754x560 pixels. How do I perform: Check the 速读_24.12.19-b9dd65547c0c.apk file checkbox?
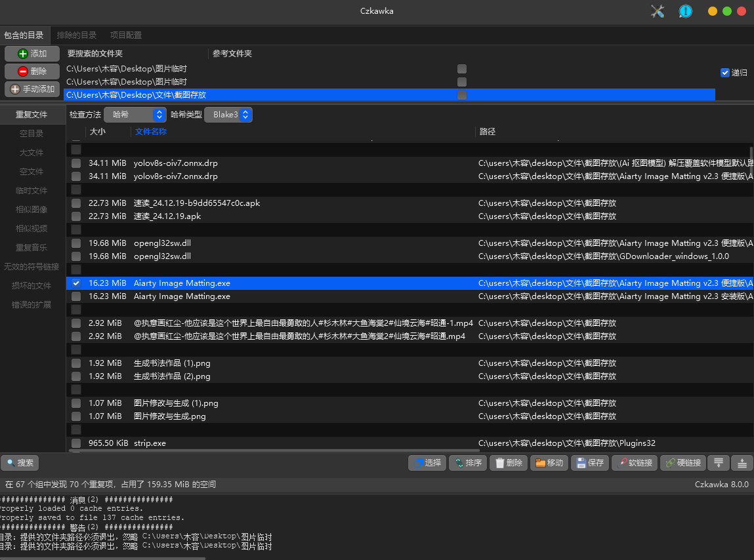click(76, 203)
